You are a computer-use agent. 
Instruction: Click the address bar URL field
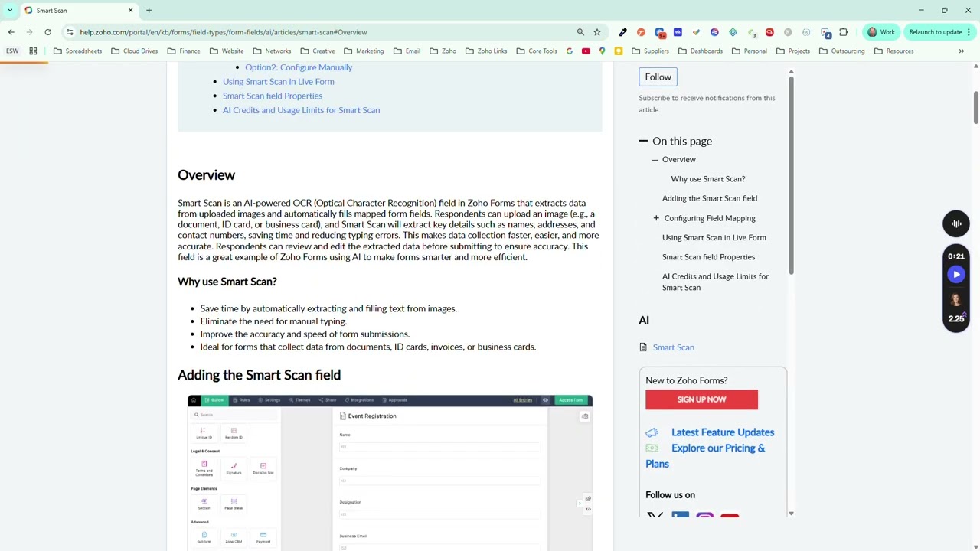322,32
